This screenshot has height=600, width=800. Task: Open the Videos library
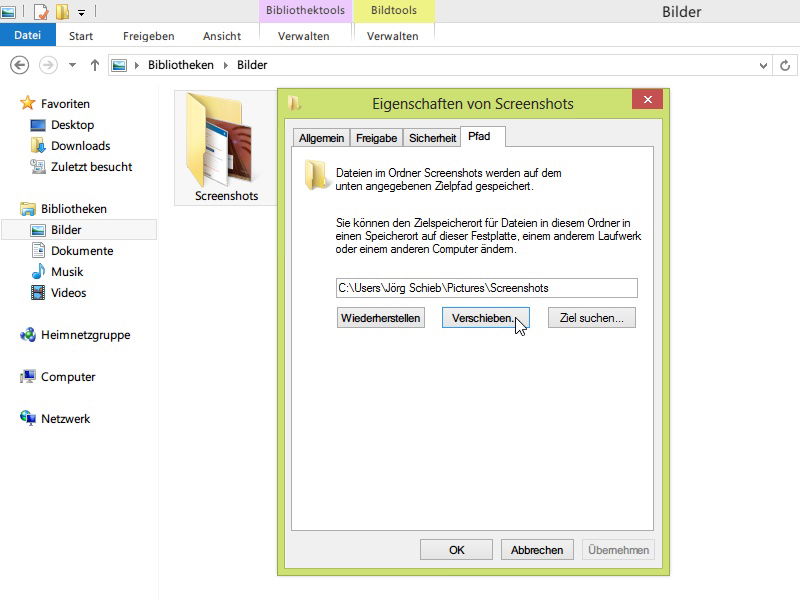click(x=68, y=293)
